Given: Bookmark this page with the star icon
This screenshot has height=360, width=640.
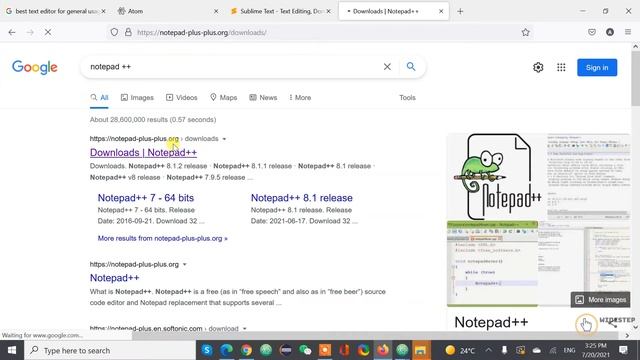Looking at the screenshot, I should coord(525,32).
